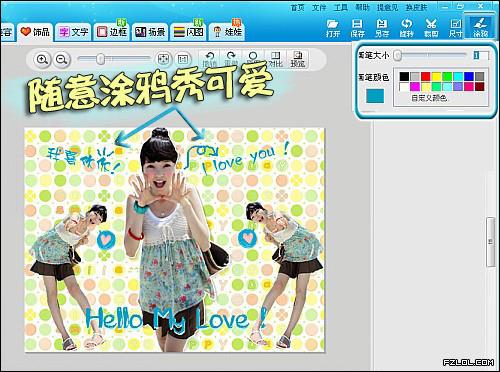Click the open folder (打开) icon
The image size is (500, 372).
click(x=333, y=28)
